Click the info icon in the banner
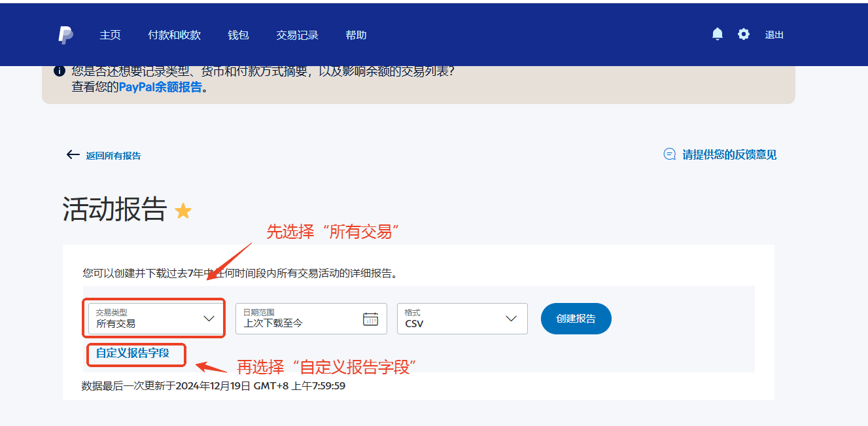 [59, 71]
